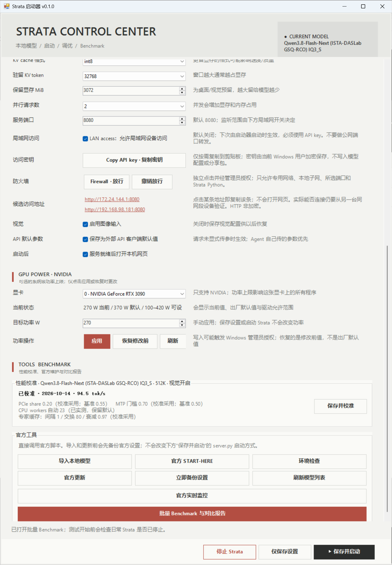This screenshot has width=392, height=565.
Task: Increase 保留显存 MiB with up arrow
Action: tap(182, 89)
